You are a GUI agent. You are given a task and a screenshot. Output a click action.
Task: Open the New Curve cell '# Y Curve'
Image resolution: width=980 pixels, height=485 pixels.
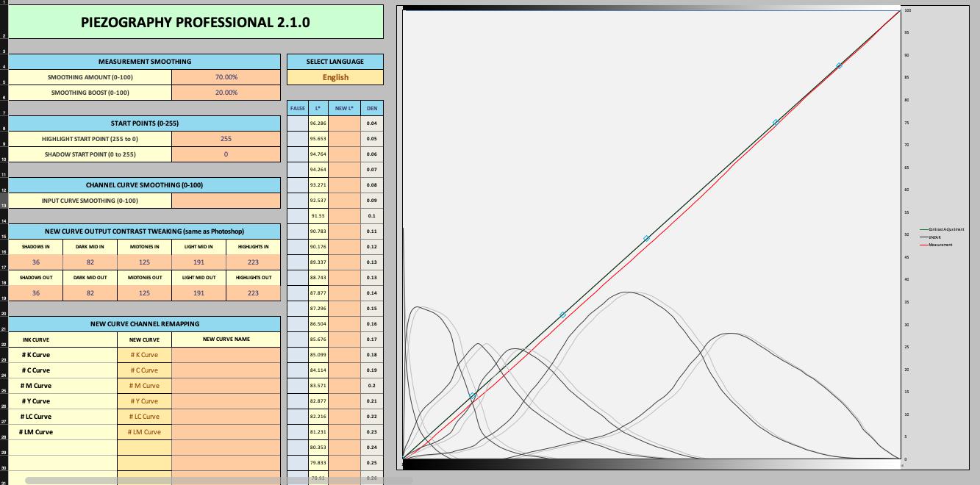click(x=145, y=401)
